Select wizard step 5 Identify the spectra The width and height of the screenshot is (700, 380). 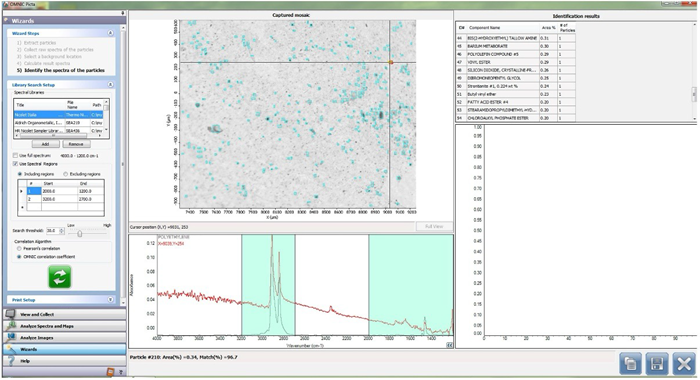tap(61, 70)
